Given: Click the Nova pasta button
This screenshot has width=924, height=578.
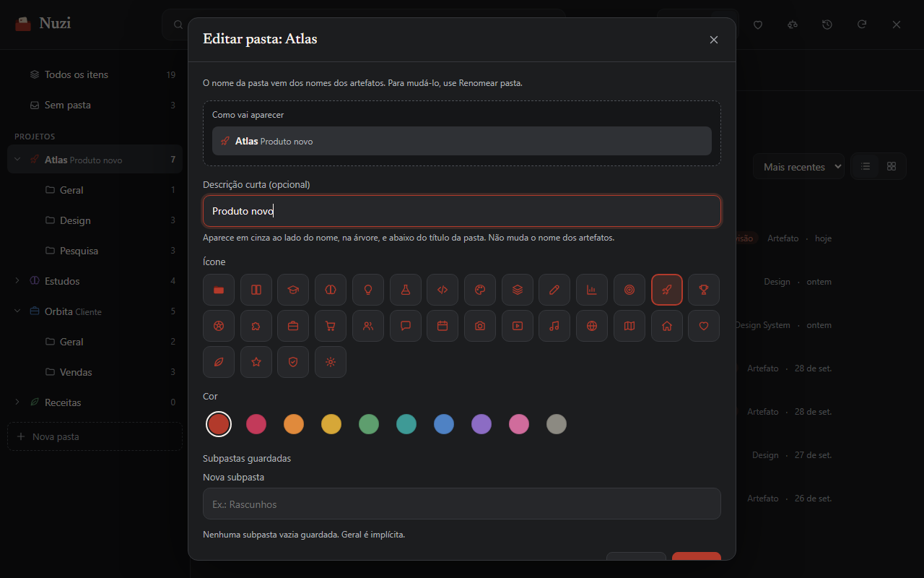Looking at the screenshot, I should click(95, 436).
